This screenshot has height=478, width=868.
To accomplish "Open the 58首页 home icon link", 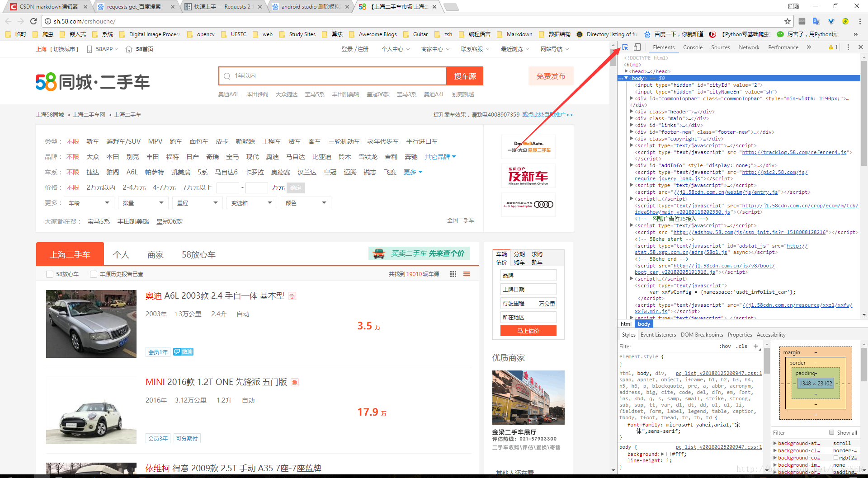I will pos(139,49).
